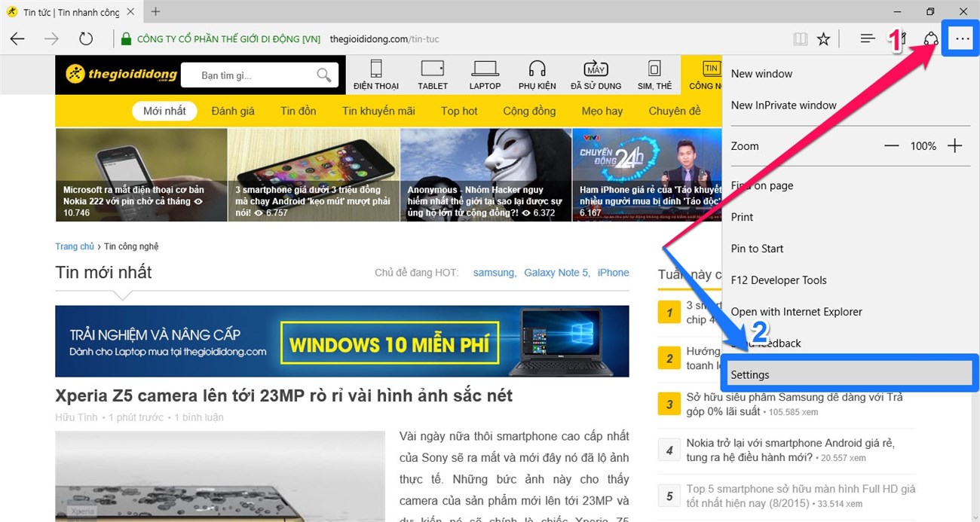Open ĐIỆN THOẠI phone category icon

(x=376, y=75)
